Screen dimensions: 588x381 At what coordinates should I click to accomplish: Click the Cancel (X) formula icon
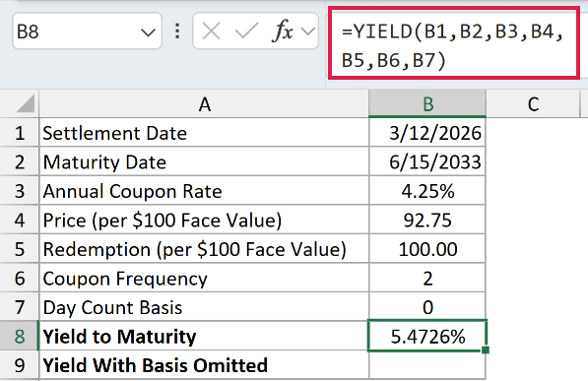click(211, 32)
